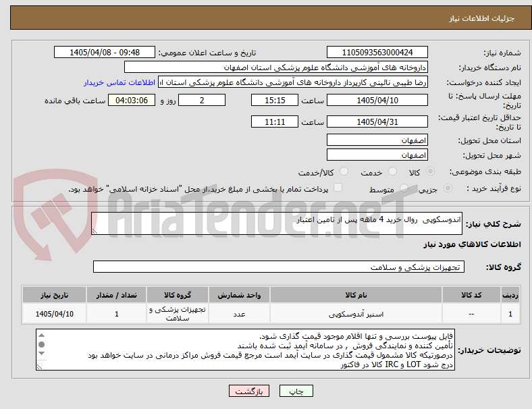Click the deadline time 15:15 field
Screen dimensions: 532x409
coord(275,100)
